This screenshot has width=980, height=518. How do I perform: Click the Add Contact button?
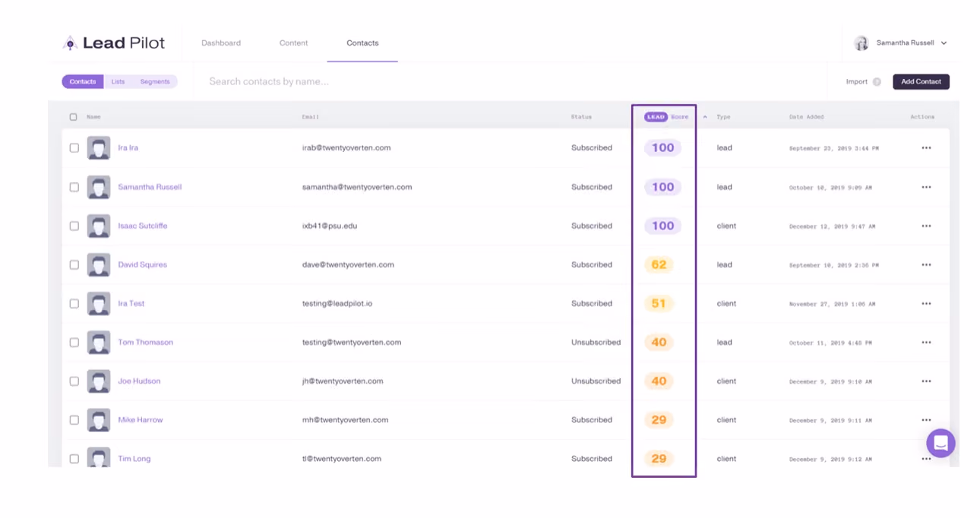tap(921, 82)
